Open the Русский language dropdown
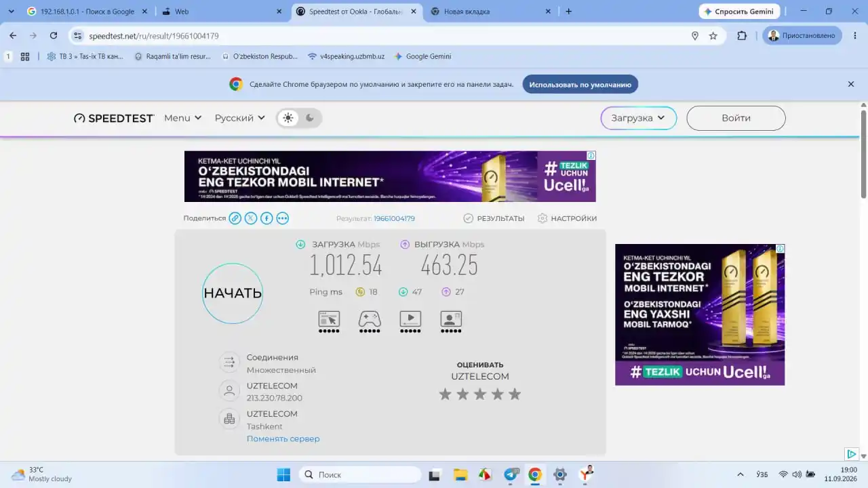Viewport: 868px width, 488px height. (x=239, y=118)
